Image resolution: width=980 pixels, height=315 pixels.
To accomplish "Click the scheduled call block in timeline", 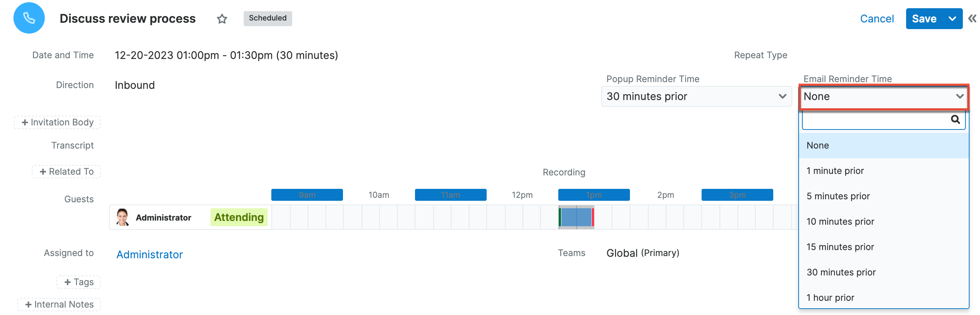I will [576, 217].
